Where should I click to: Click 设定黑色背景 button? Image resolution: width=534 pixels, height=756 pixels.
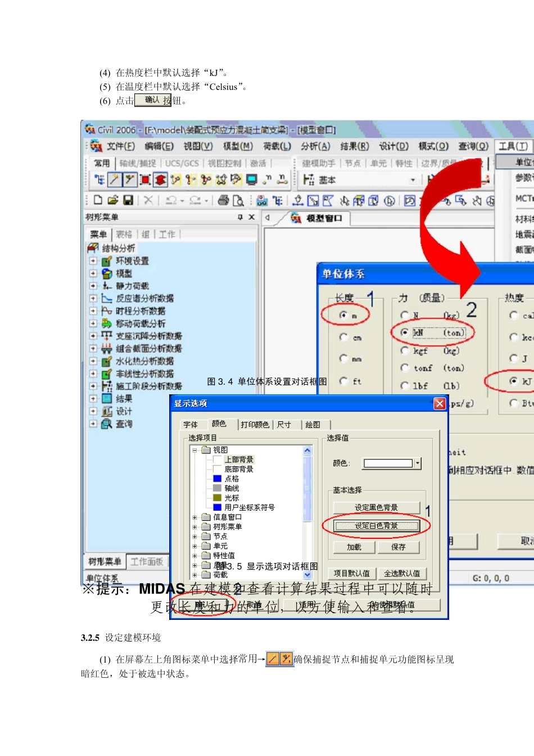376,507
